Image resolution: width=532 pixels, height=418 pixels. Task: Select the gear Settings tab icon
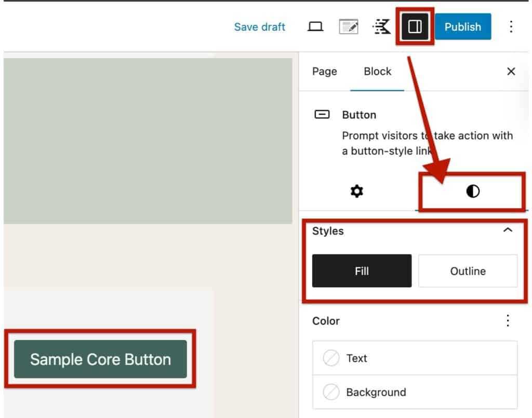pos(357,192)
